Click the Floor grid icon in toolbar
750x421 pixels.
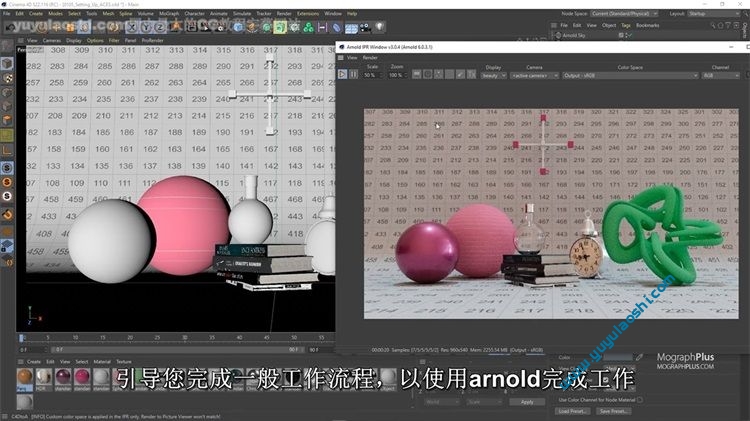351,28
